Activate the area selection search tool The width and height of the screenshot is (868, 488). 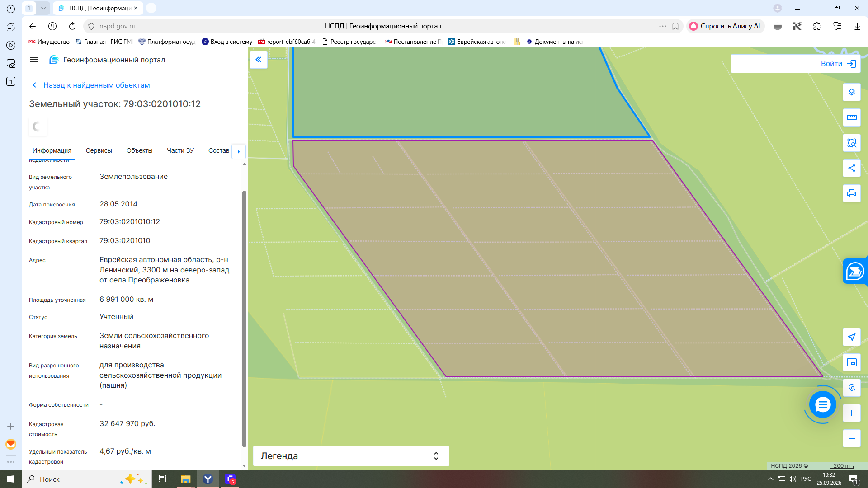click(x=851, y=143)
